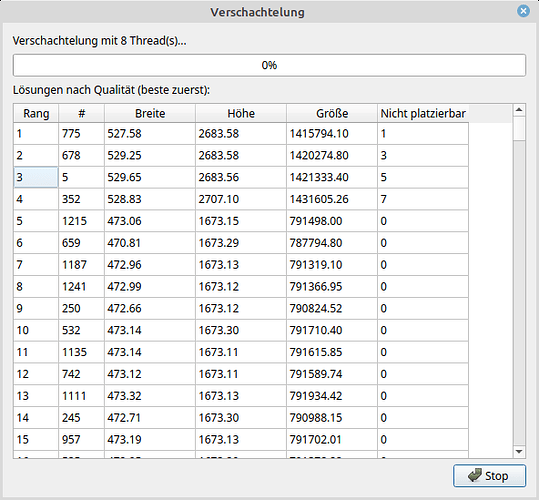This screenshot has height=500, width=539.
Task: Select the Höhe value 1673.29
Action: pos(241,243)
